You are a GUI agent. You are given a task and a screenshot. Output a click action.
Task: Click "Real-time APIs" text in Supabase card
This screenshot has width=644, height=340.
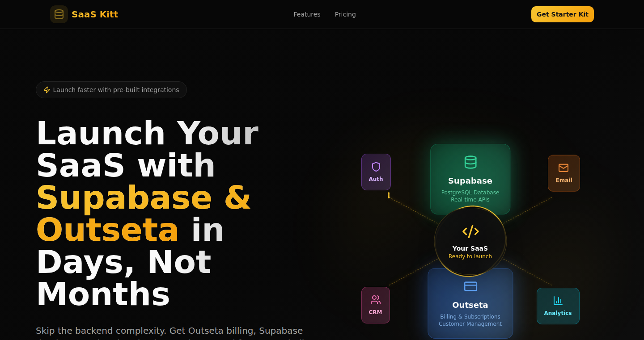point(470,200)
